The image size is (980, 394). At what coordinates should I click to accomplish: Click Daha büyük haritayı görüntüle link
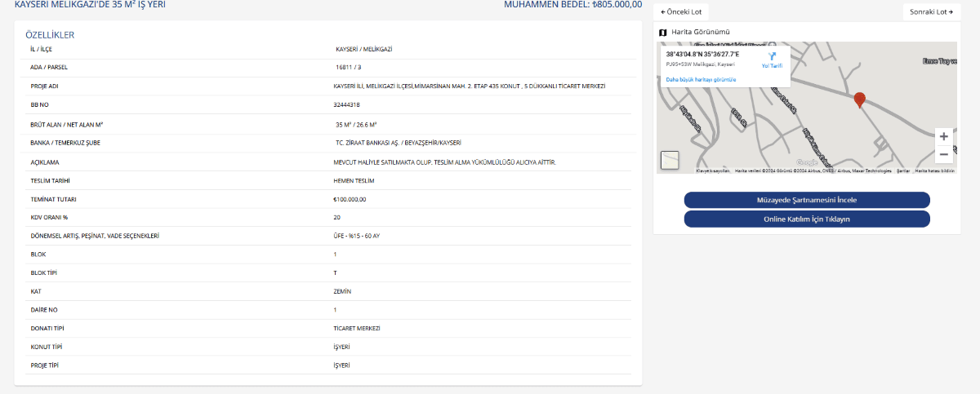pos(701,79)
